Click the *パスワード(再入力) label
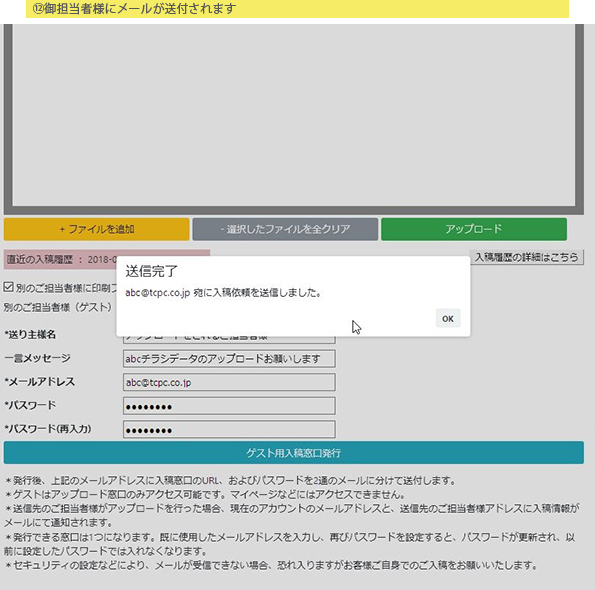595x590 pixels. point(47,429)
